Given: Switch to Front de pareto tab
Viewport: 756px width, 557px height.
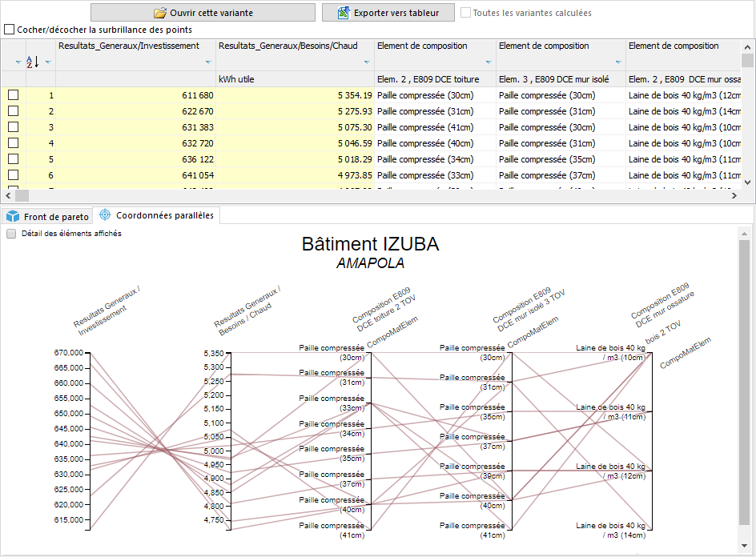Looking at the screenshot, I should coord(48,217).
